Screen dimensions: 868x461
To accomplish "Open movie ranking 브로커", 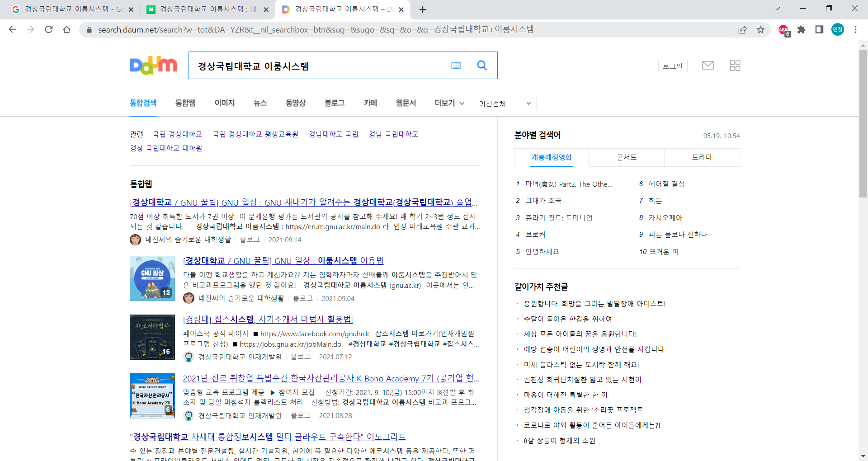I will tap(535, 235).
